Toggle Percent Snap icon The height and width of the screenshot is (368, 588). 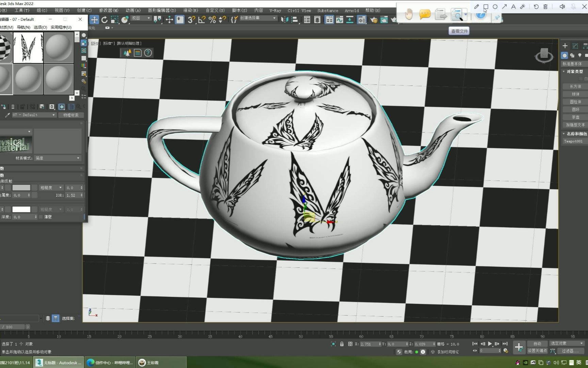[212, 20]
